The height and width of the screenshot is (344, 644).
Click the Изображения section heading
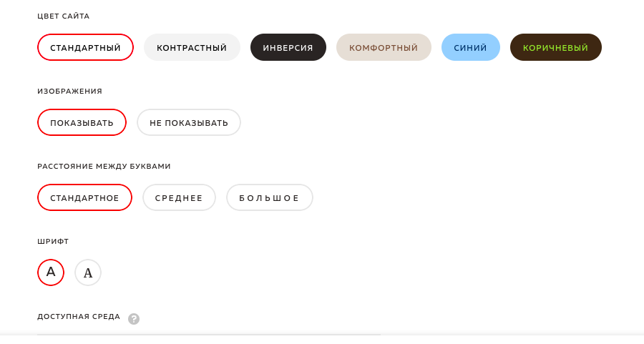tap(70, 91)
